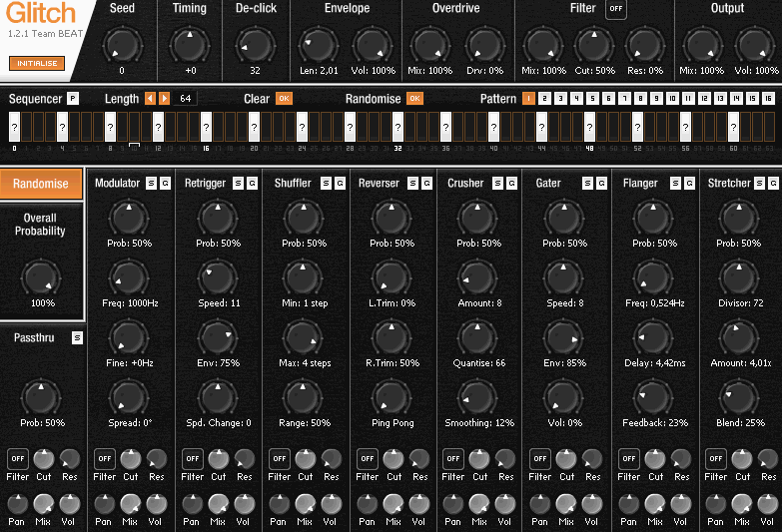Click the Length value field 64

(x=186, y=98)
